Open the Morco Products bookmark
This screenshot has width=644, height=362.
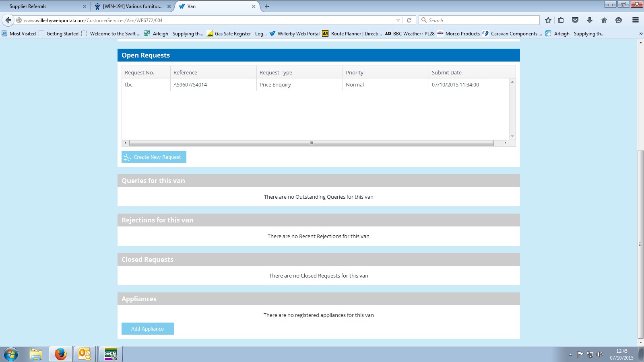[x=458, y=34]
